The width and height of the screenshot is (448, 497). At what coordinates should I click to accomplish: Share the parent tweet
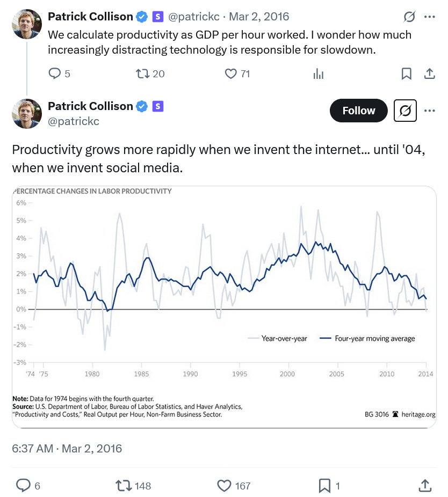pyautogui.click(x=429, y=74)
